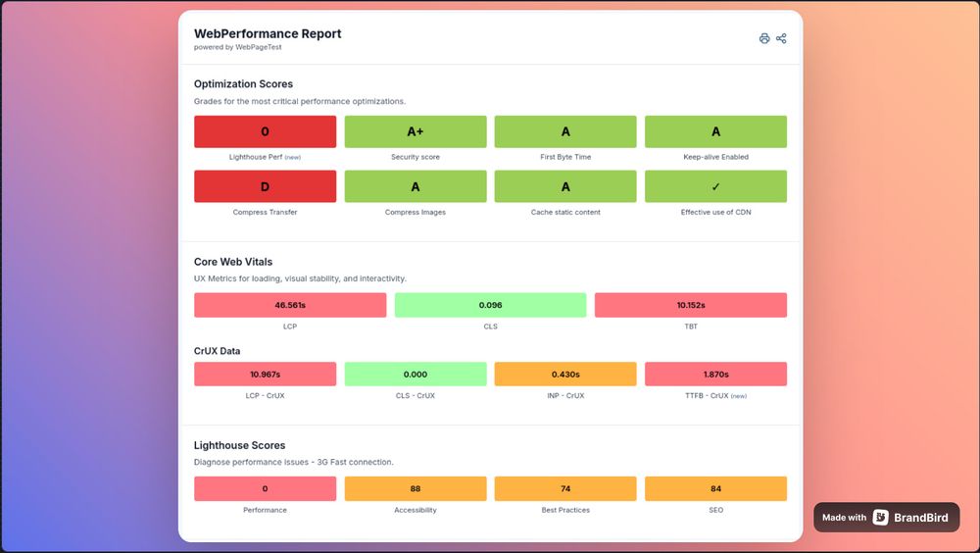Click the Optimization Scores heading

point(243,83)
